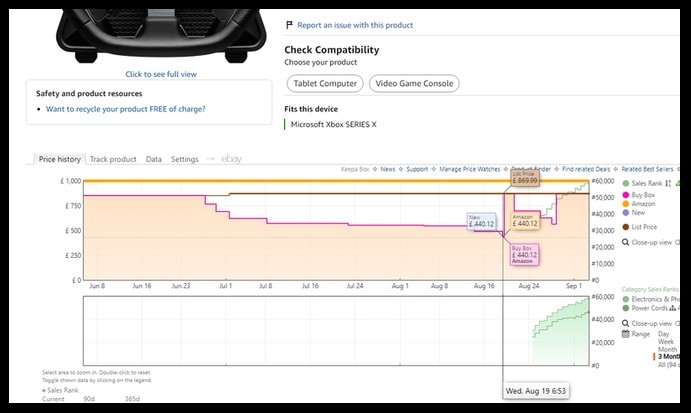Viewport: 691px width, 413px height.
Task: Click the '£ 1,000' price axis label
Action: tap(71, 181)
